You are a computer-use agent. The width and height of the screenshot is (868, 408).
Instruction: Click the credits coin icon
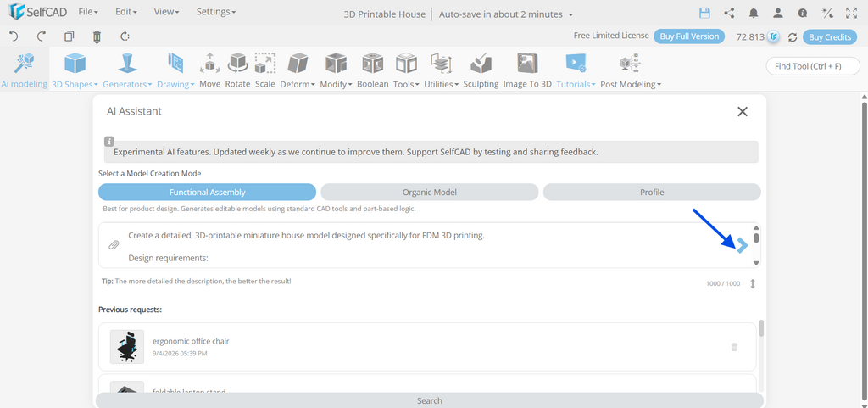click(774, 37)
